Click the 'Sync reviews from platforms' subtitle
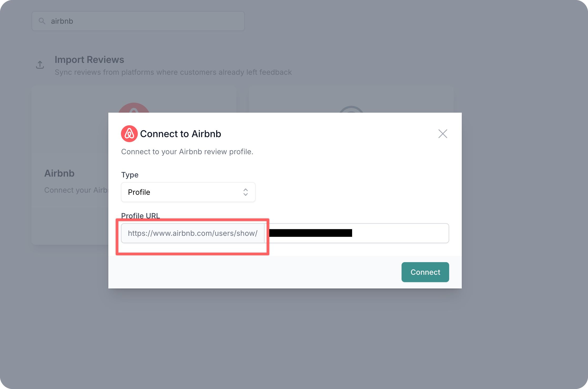This screenshot has height=389, width=588. coord(173,72)
